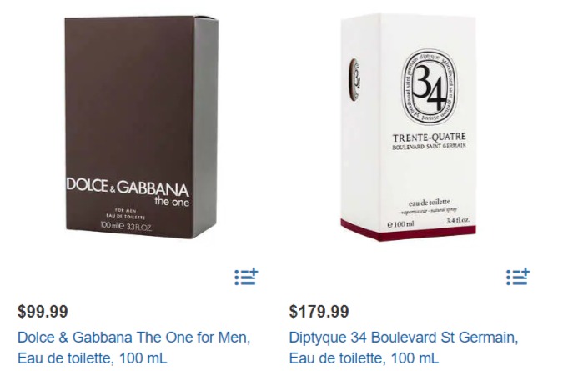Click the white Diptyque box image
Viewport: 588px width, 371px height.
click(409, 127)
